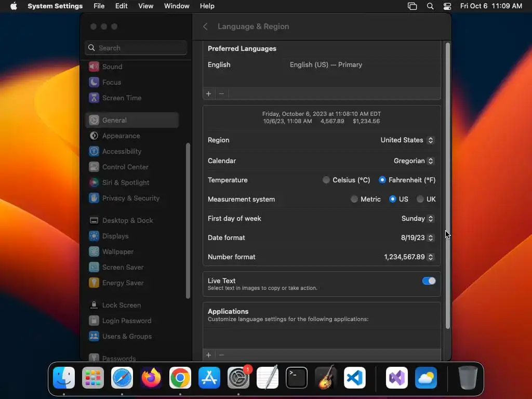The width and height of the screenshot is (532, 399).
Task: Choose Metric measurement system
Action: [354, 199]
